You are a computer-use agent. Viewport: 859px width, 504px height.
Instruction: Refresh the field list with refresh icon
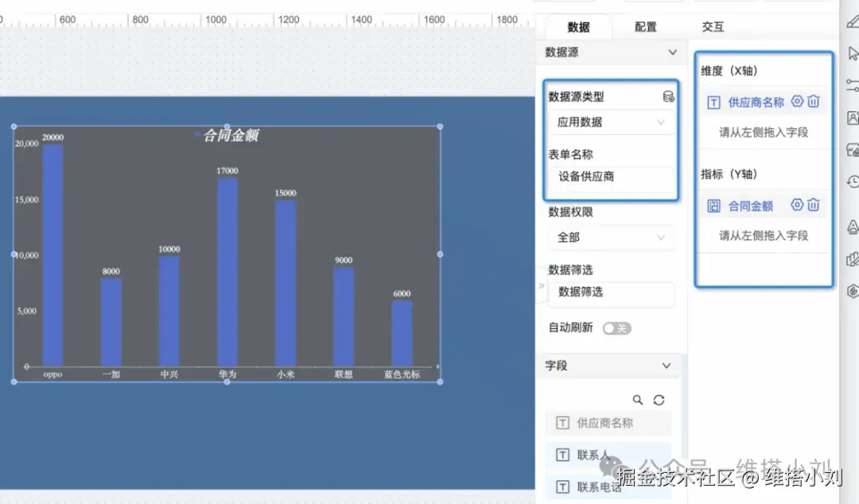(659, 400)
